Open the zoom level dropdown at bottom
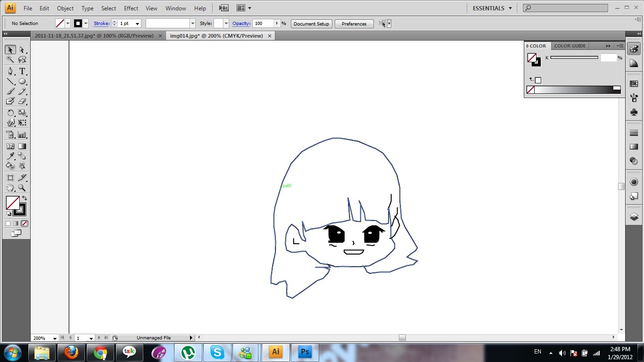 pyautogui.click(x=55, y=338)
